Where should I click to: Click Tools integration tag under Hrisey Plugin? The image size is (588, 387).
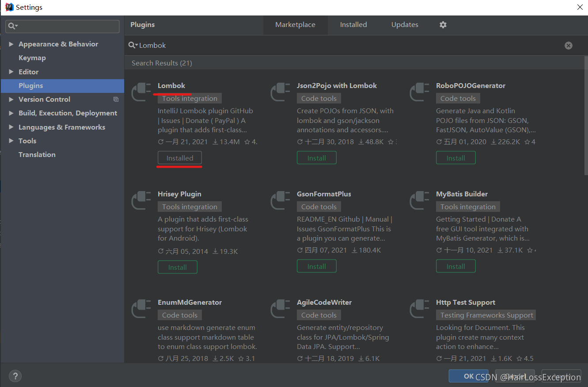[190, 207]
